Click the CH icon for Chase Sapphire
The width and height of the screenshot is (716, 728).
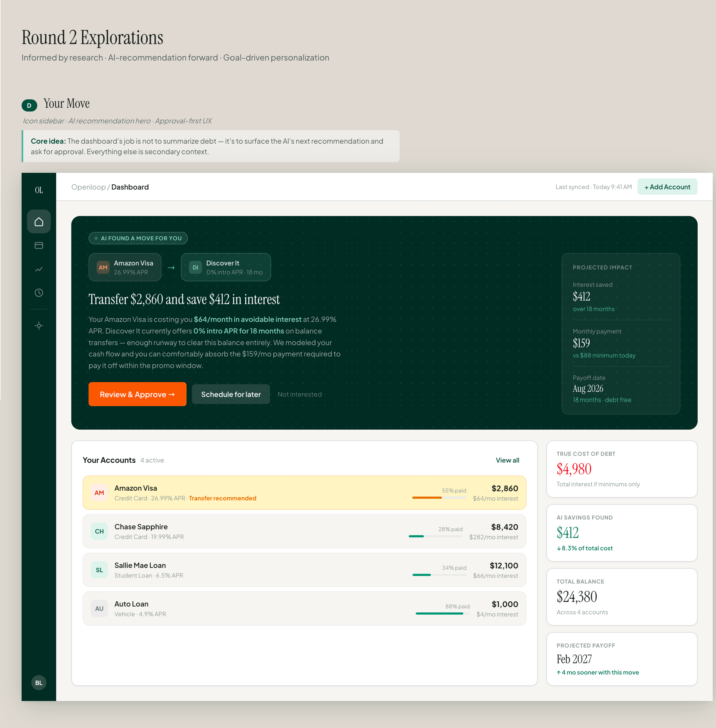(x=99, y=531)
